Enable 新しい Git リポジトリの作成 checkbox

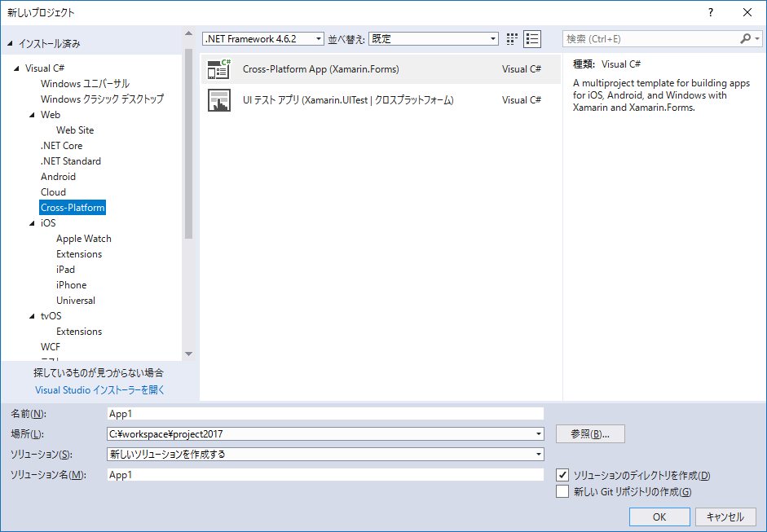tap(562, 491)
